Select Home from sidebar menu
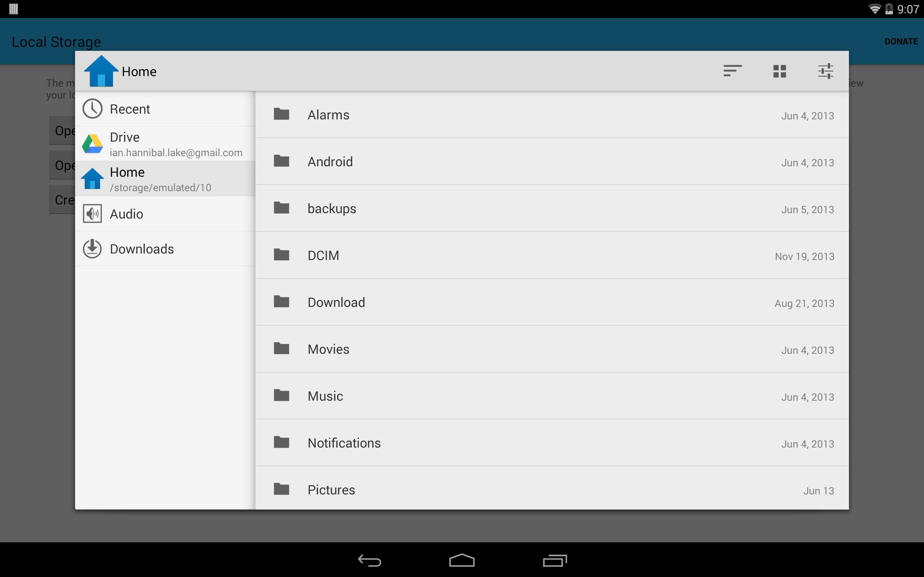This screenshot has width=924, height=577. (164, 178)
